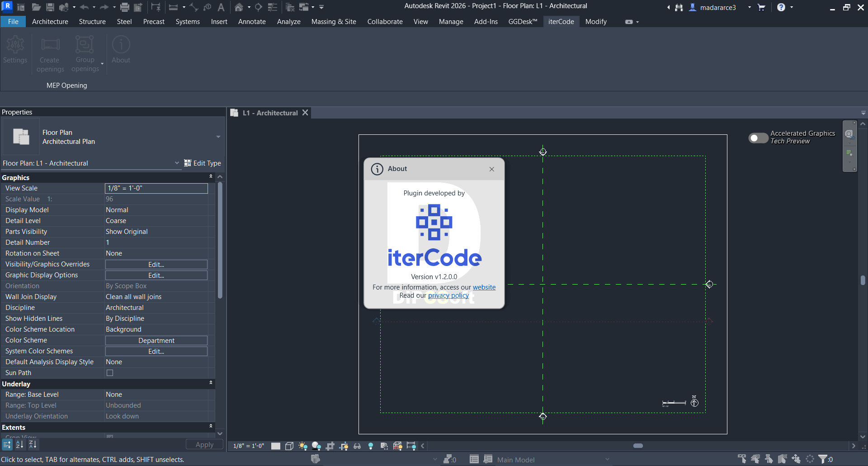Image resolution: width=868 pixels, height=466 pixels.
Task: Click the Edit Type button
Action: click(x=203, y=163)
